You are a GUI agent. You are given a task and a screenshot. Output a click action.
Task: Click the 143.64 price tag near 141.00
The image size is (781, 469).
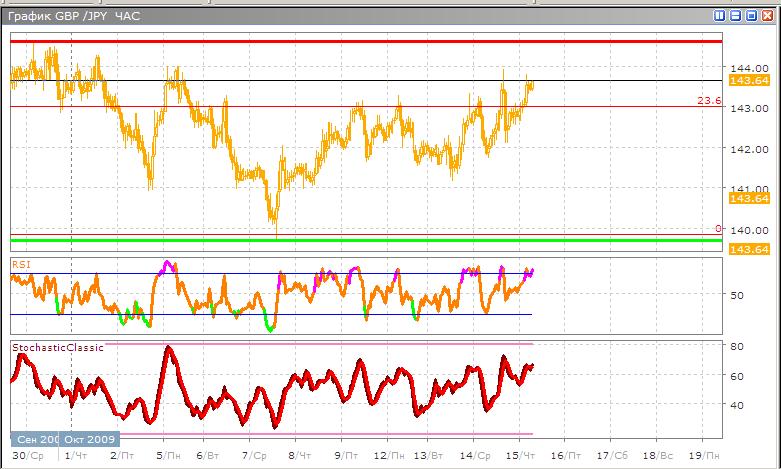(748, 199)
